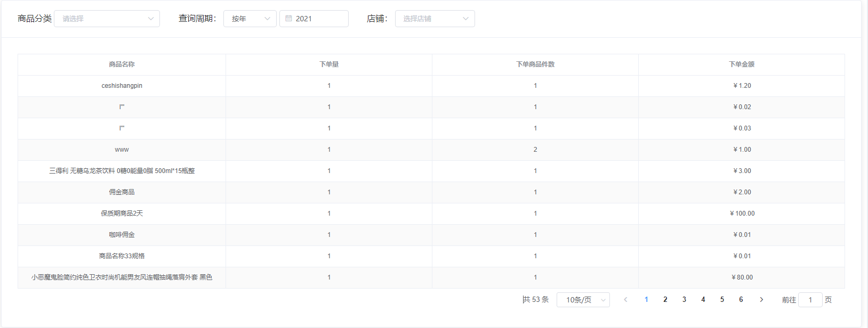
Task: Click the 小恶魔鬼脸 卫衣 product name
Action: tap(122, 277)
